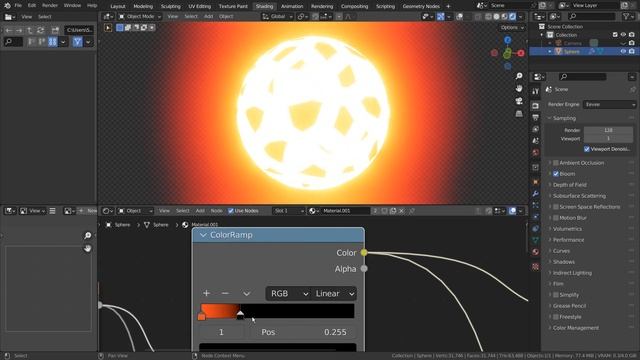Viewport: 640px width, 360px height.
Task: Toggle Collection visibility eye in outliner
Action: coord(623,35)
